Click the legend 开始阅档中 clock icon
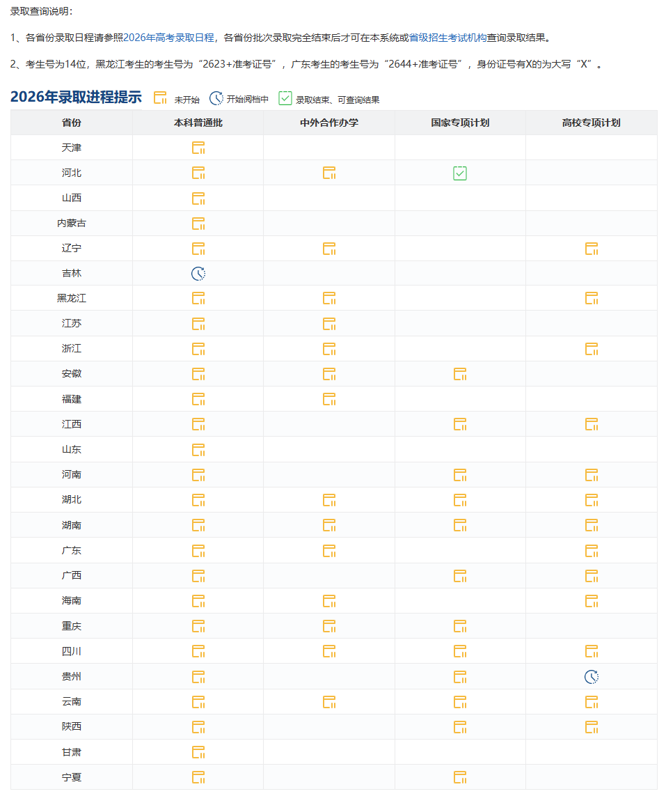The width and height of the screenshot is (666, 812). 216,98
